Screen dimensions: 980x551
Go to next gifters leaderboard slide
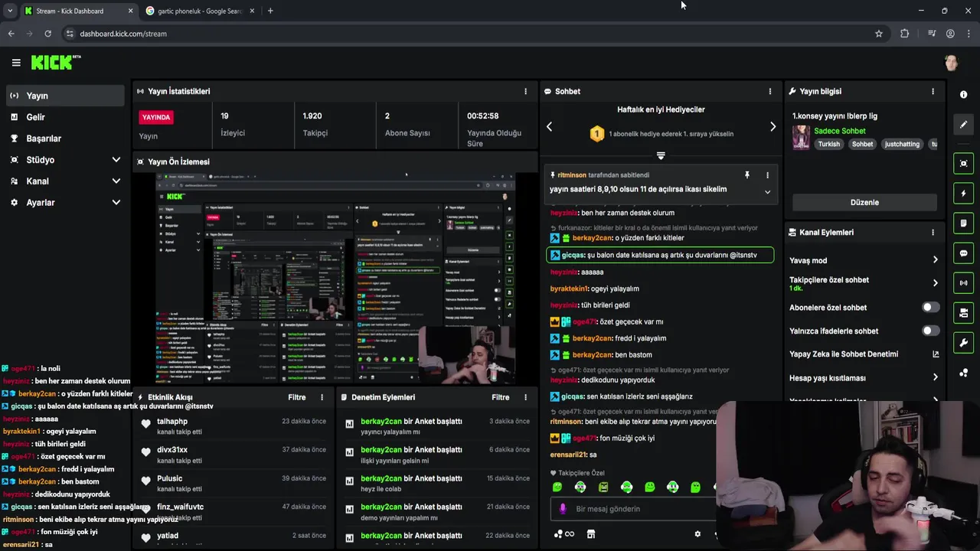click(x=773, y=126)
